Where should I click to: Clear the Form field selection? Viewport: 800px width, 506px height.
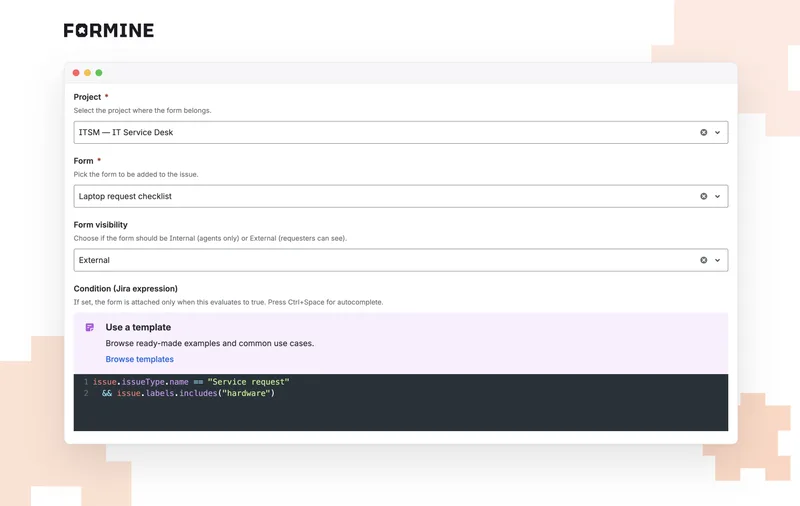point(704,196)
